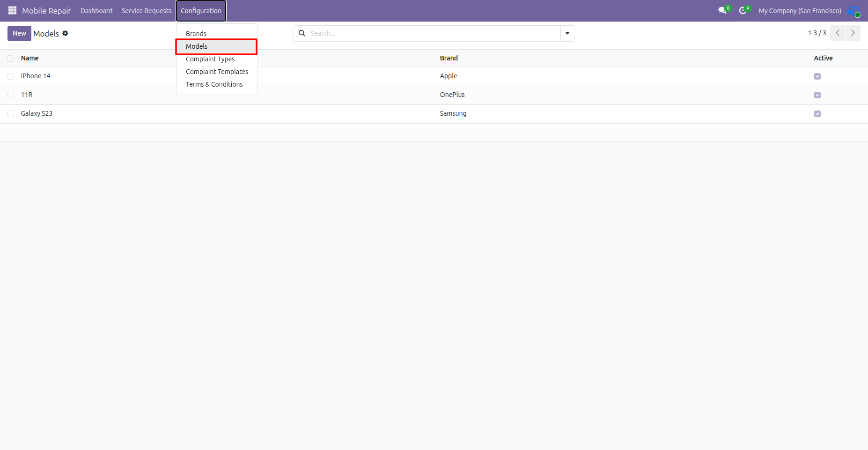Viewport: 868px width, 450px height.
Task: Open the Dashboard menu
Action: (x=96, y=11)
